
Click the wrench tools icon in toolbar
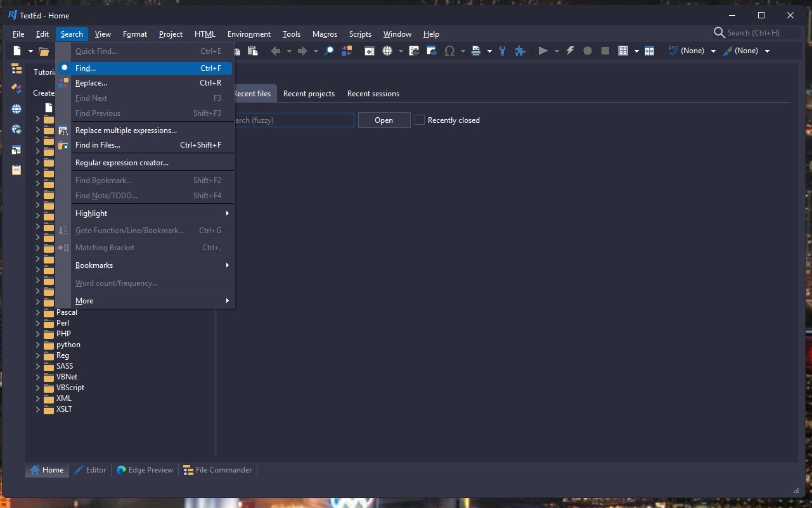[503, 51]
